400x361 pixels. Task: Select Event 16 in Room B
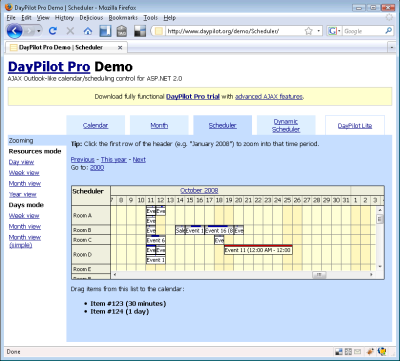(219, 230)
